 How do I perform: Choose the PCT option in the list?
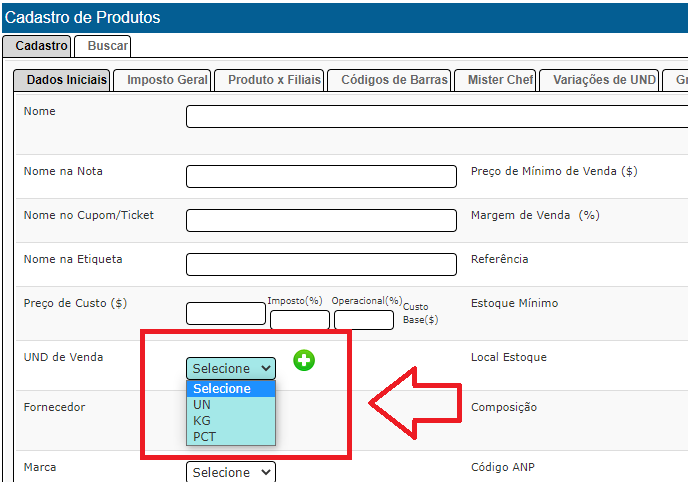tap(231, 437)
